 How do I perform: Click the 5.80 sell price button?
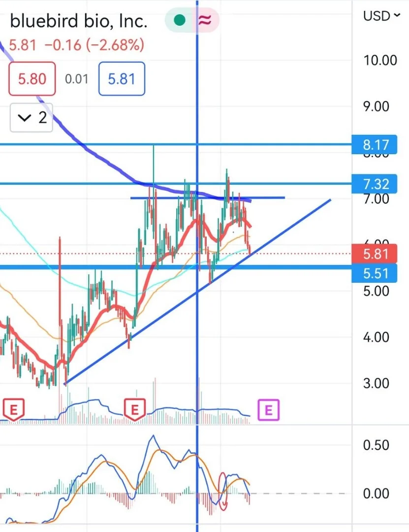32,79
